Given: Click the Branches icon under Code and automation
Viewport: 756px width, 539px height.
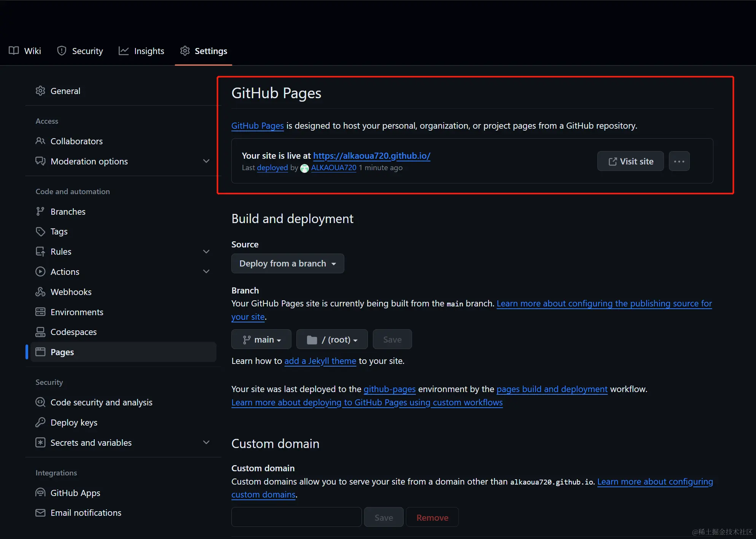Looking at the screenshot, I should tap(41, 211).
